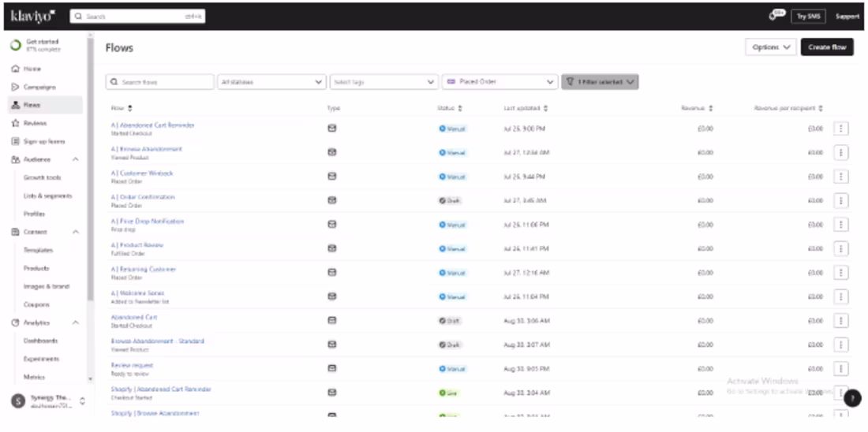Open the 1 filter selected dropdown
868x432 pixels.
(x=600, y=82)
